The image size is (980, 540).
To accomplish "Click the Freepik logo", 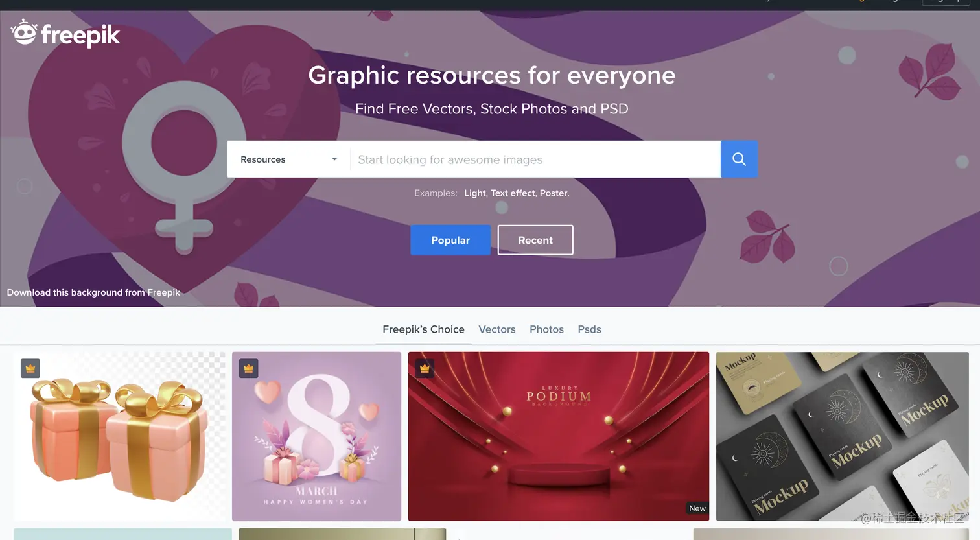I will point(65,34).
